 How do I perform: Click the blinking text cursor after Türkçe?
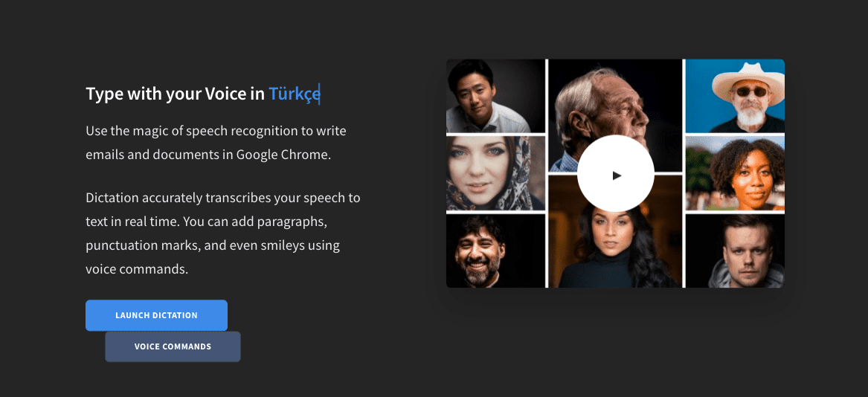[320, 94]
